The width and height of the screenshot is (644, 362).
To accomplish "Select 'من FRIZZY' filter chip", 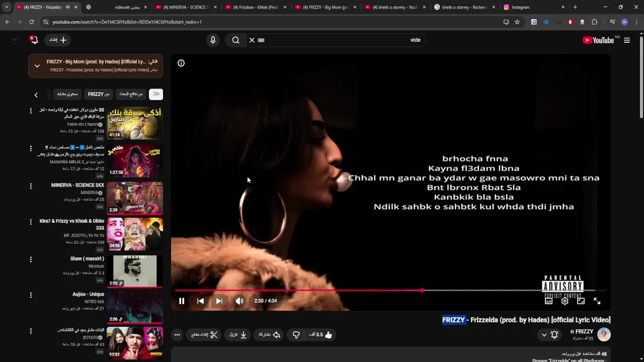I will coord(99,94).
